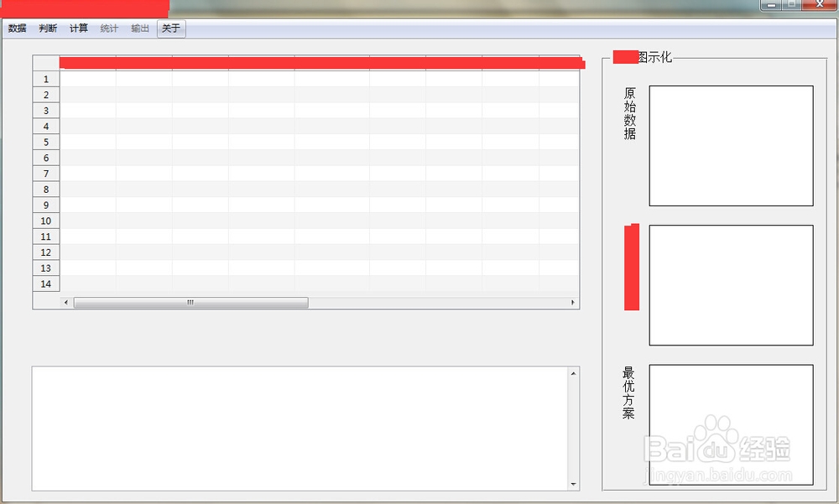Click the table's left scroll arrow
Screen dimensions: 839x504
tap(65, 302)
